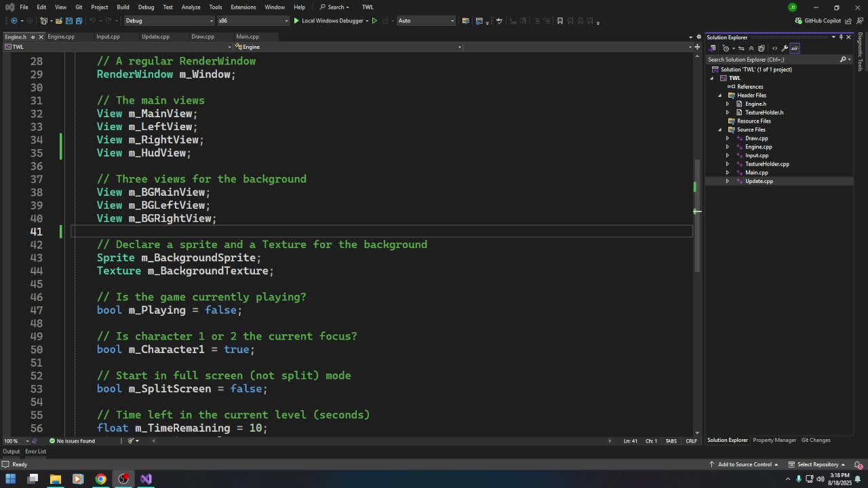Click the editor settings gear icon above the scrollbar
Viewport: 868px width, 488px height.
coord(698,37)
